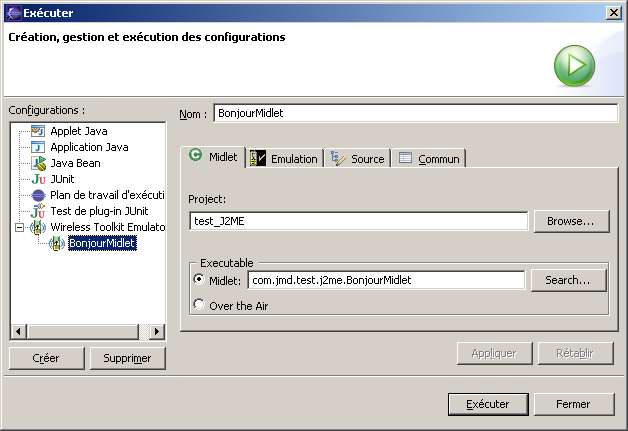
Task: Open the Commun tab
Action: click(x=429, y=158)
